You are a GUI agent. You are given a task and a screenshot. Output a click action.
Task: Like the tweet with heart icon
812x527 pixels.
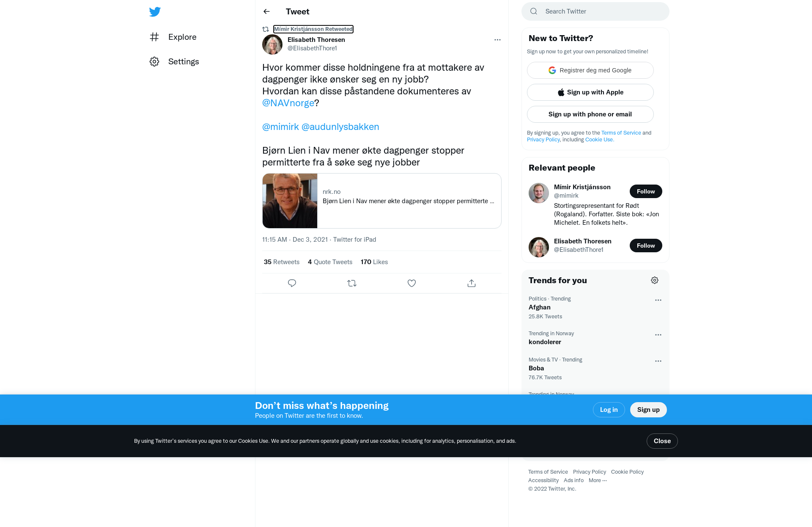[x=411, y=283]
